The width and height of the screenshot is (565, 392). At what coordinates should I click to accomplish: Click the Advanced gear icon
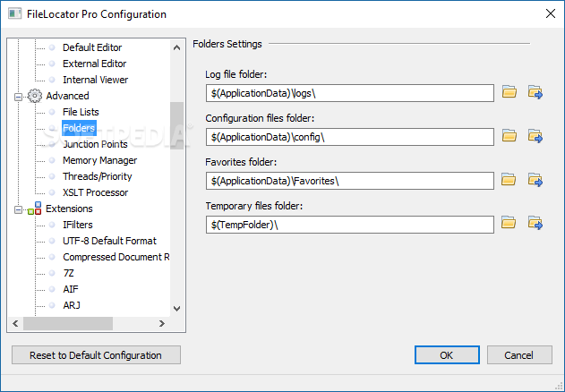pyautogui.click(x=35, y=96)
